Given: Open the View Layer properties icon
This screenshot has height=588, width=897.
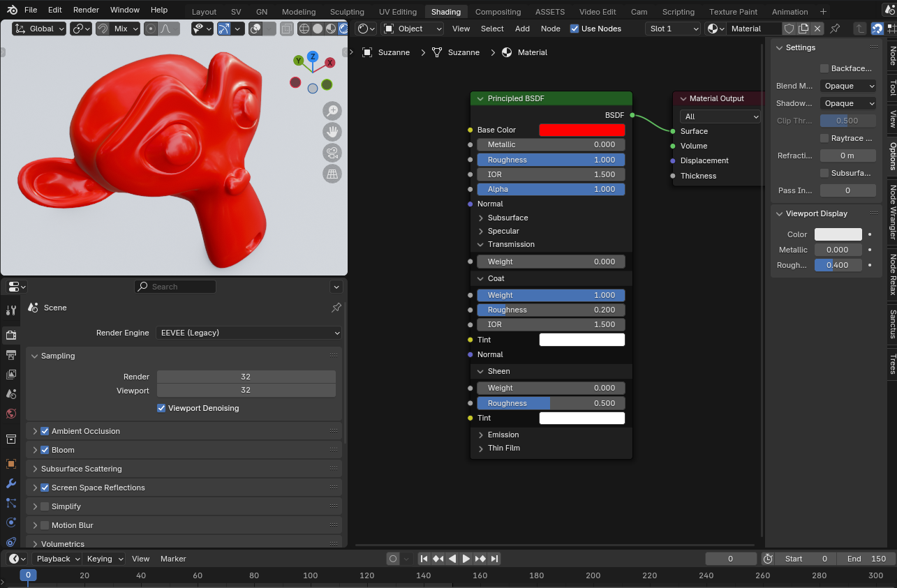Looking at the screenshot, I should pos(10,375).
